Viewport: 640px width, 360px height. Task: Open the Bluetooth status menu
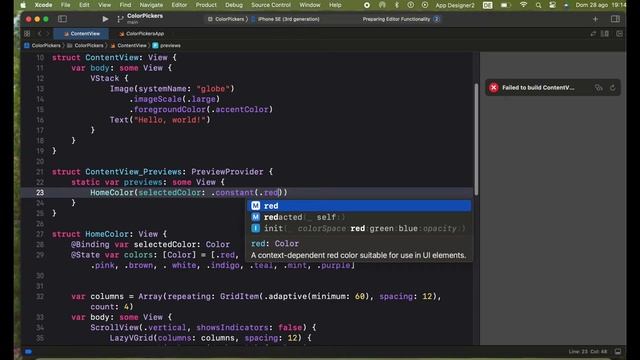tap(396, 5)
